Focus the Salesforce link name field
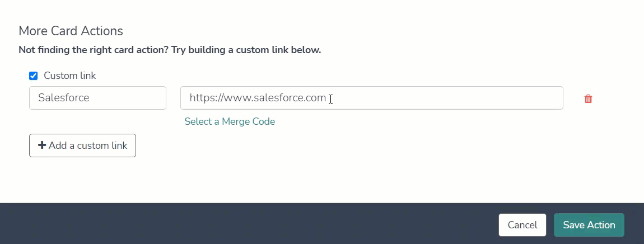Image resolution: width=644 pixels, height=244 pixels. (98, 98)
